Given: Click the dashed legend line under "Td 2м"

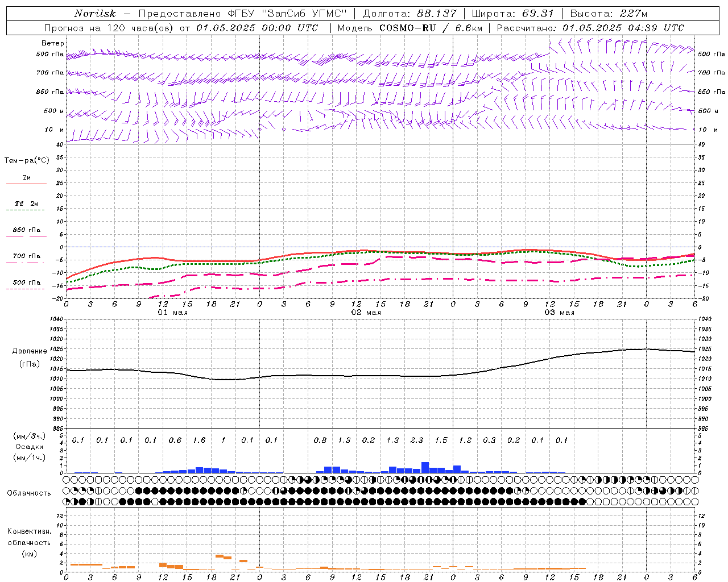Looking at the screenshot, I should pos(26,210).
